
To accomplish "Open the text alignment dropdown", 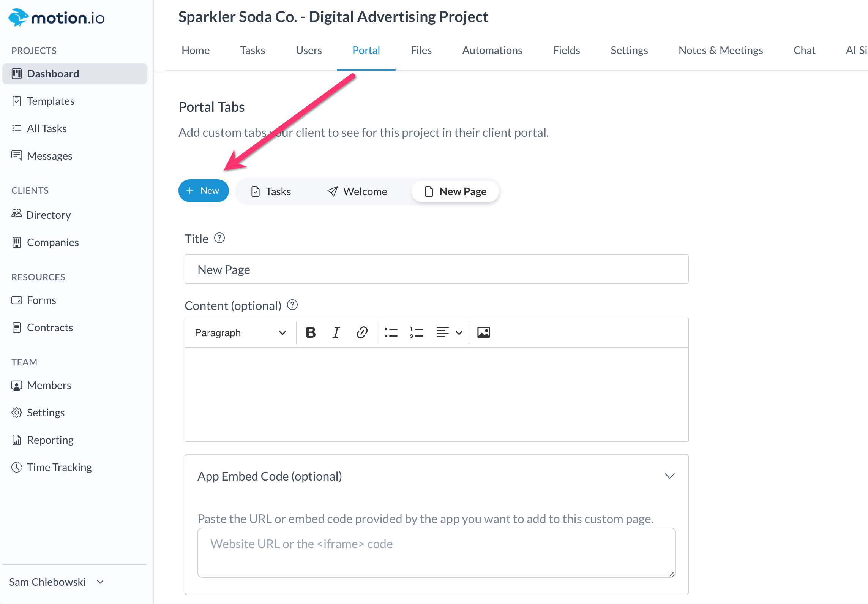I will (449, 333).
